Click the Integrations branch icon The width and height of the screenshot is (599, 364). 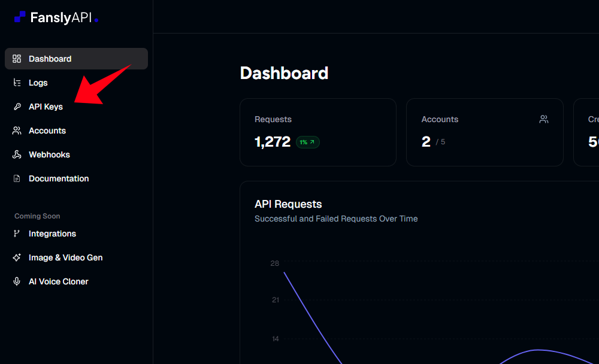click(x=17, y=233)
